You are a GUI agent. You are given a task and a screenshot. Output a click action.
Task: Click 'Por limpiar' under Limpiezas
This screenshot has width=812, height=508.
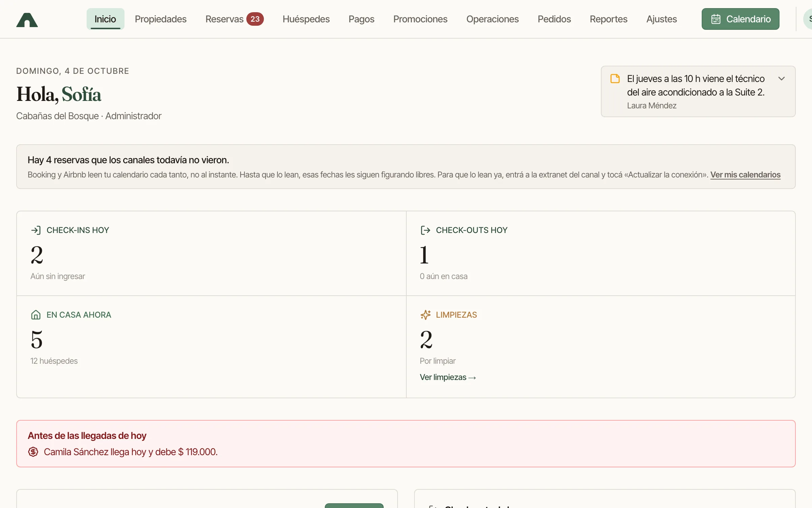click(x=437, y=361)
